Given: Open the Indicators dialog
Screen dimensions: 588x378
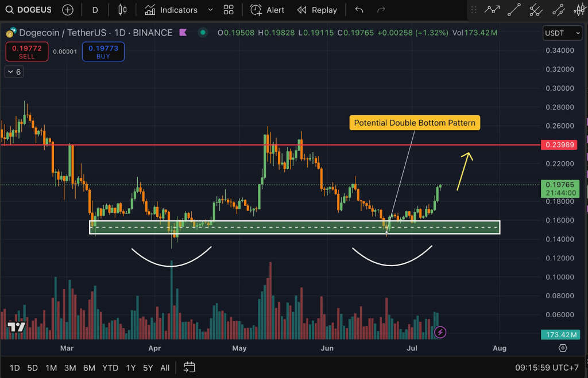Looking at the screenshot, I should pyautogui.click(x=171, y=10).
